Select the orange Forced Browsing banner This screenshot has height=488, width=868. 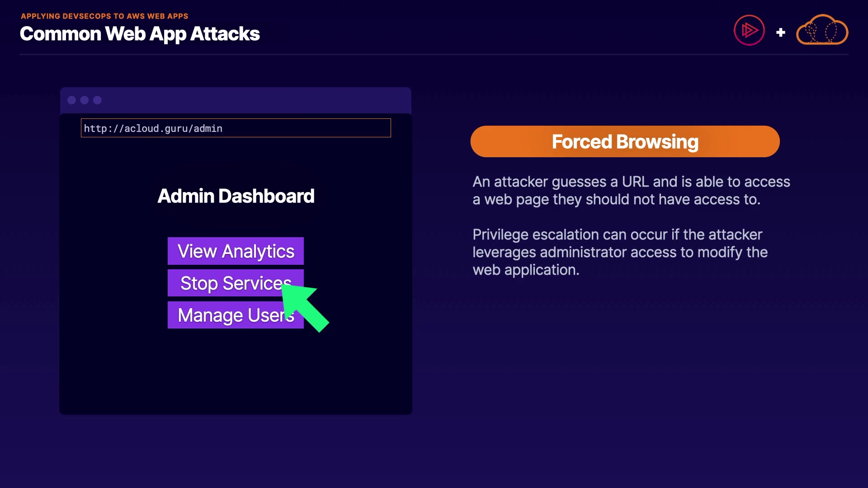pyautogui.click(x=625, y=142)
